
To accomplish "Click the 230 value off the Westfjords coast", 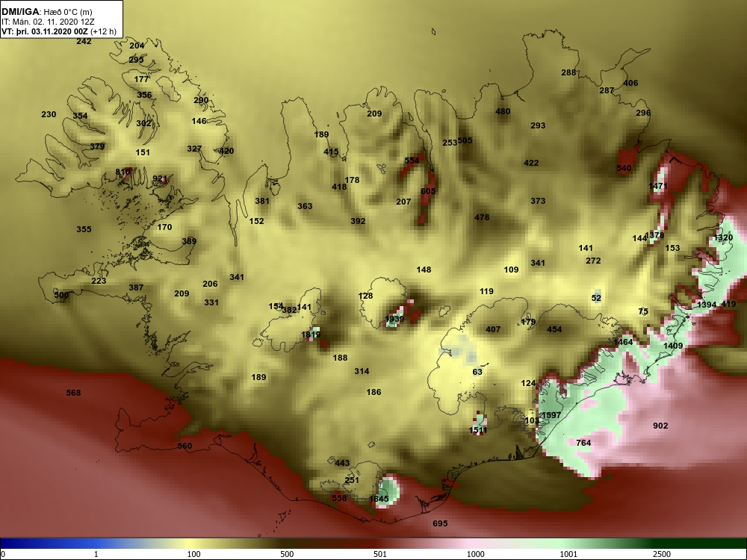I will [x=49, y=114].
